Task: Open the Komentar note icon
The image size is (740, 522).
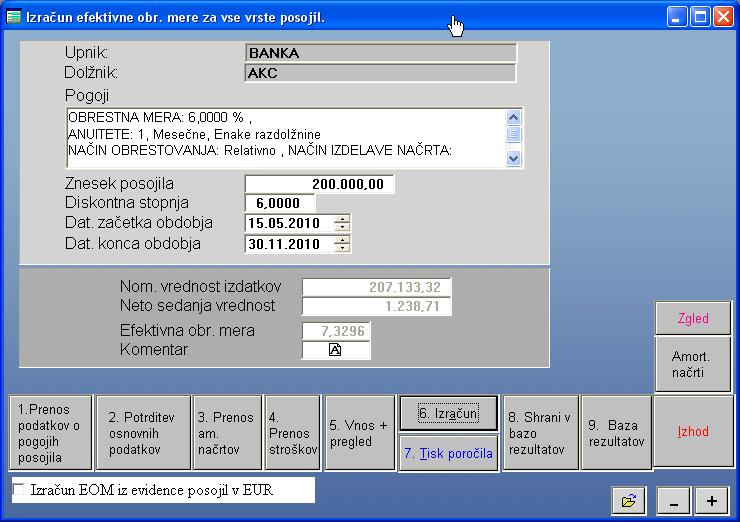Action: pyautogui.click(x=336, y=350)
